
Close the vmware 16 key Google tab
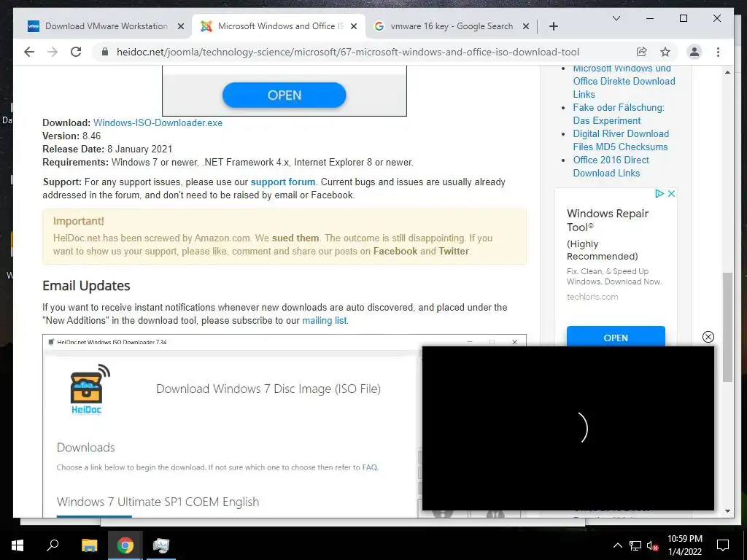525,27
